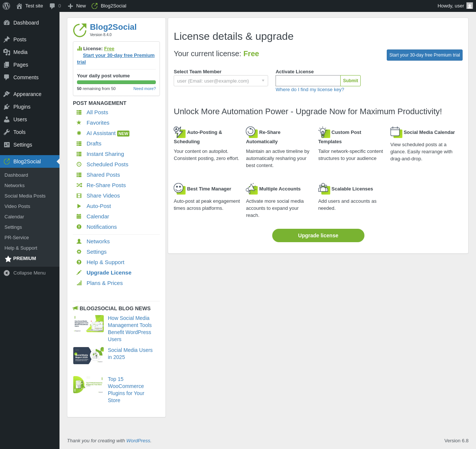The width and height of the screenshot is (476, 449).
Task: Click the Auto-Posting & Scheduling feature icon
Action: [x=180, y=132]
